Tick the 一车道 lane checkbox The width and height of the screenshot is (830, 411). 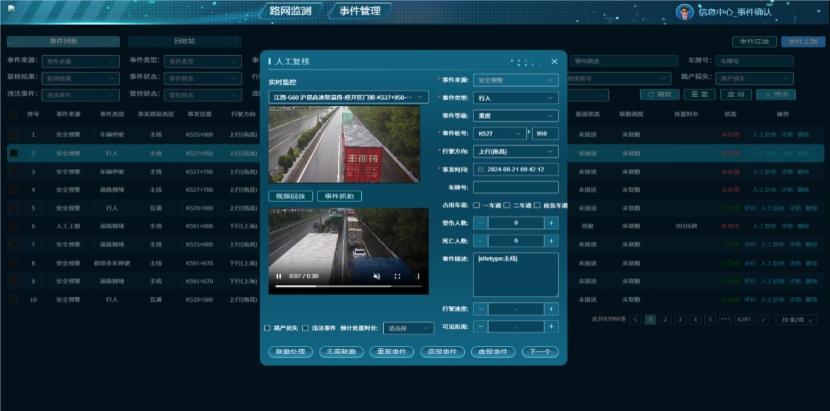point(477,205)
